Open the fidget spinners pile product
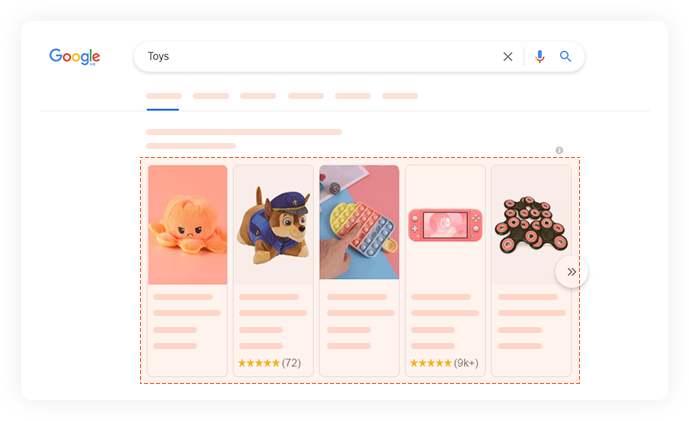689x421 pixels. click(531, 225)
